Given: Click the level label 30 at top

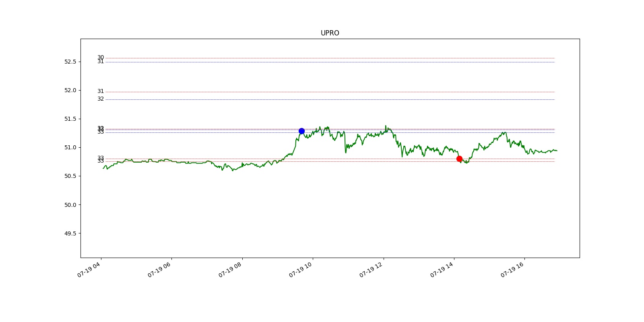Looking at the screenshot, I should 101,57.
